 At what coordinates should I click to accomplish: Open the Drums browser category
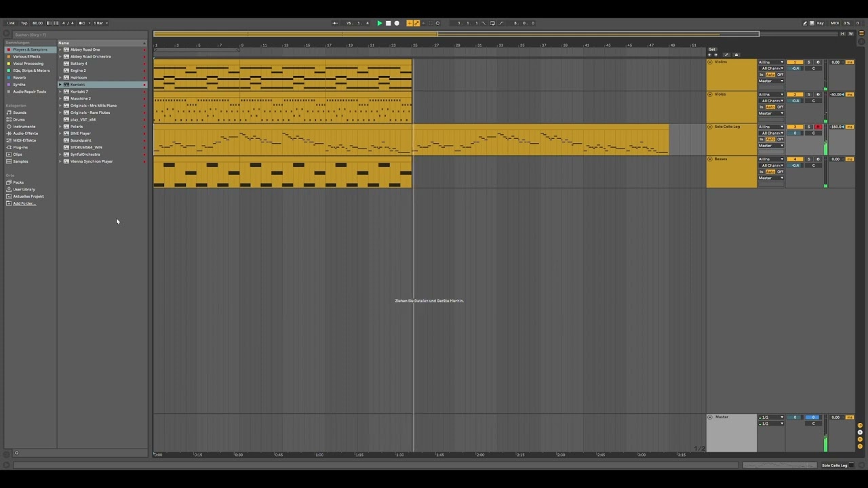point(19,119)
